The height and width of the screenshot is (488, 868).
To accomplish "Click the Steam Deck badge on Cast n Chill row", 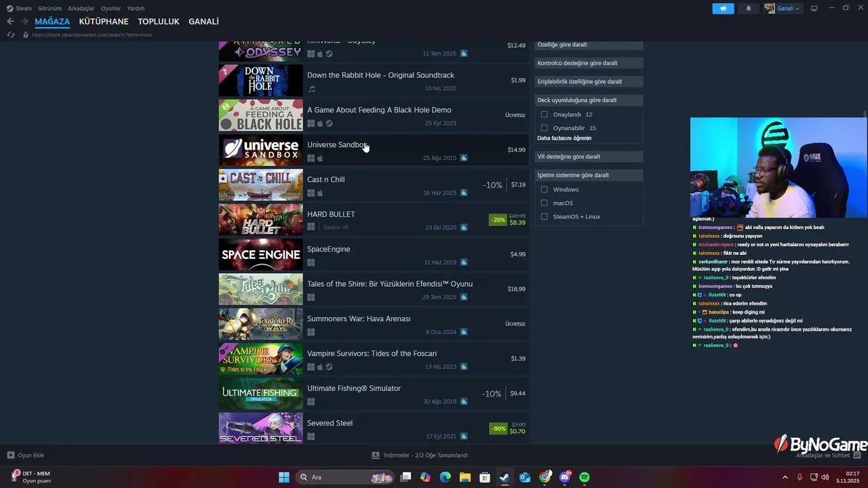I will click(464, 192).
